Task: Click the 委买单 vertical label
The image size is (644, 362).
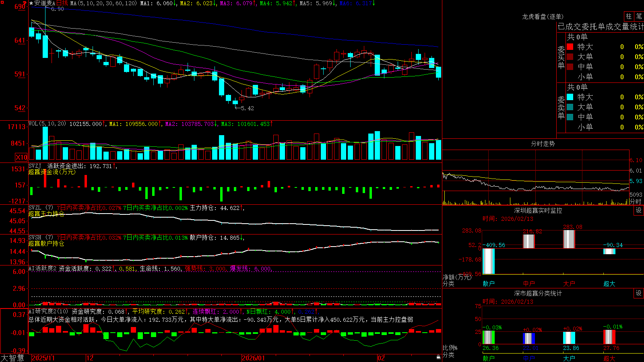Action: [561, 57]
